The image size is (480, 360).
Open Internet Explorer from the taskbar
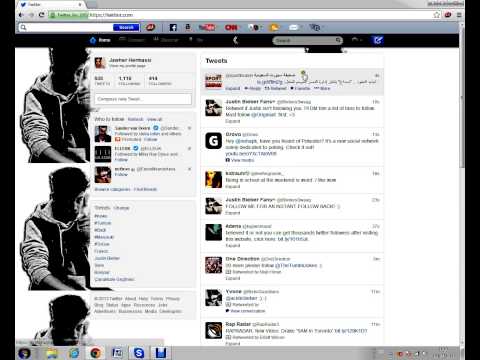point(74,353)
